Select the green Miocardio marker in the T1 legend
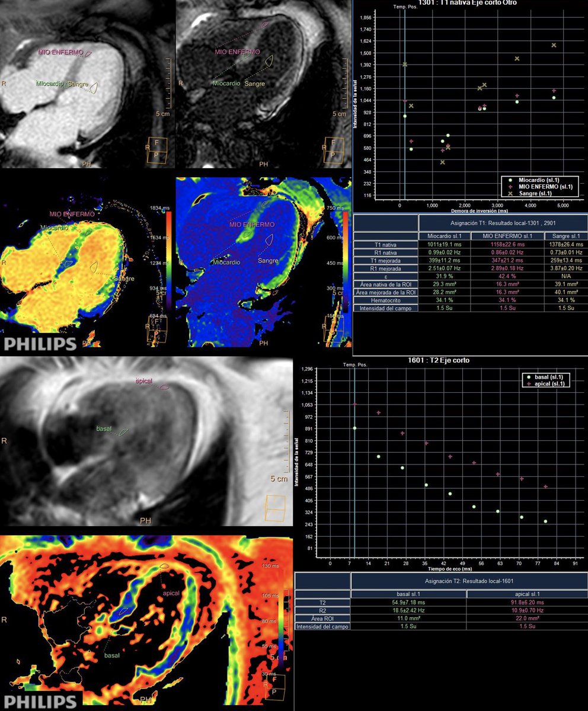Image resolution: width=588 pixels, height=711 pixels. (511, 179)
